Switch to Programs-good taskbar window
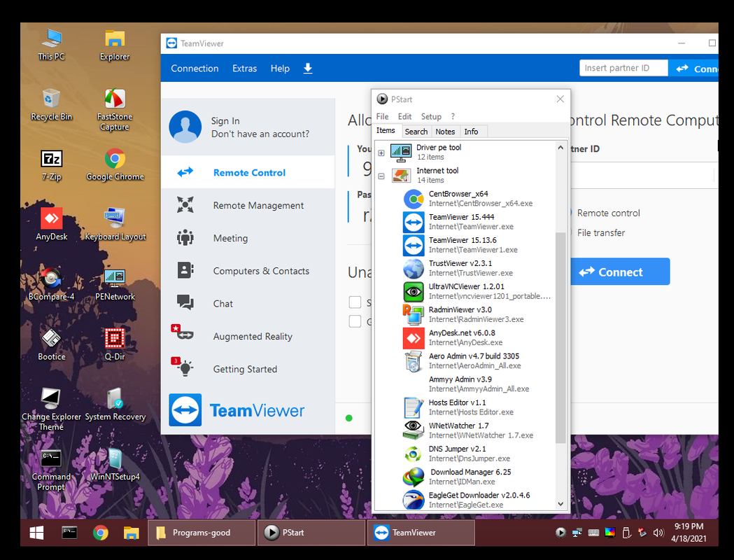Viewport: 734px width, 560px height. [x=202, y=533]
